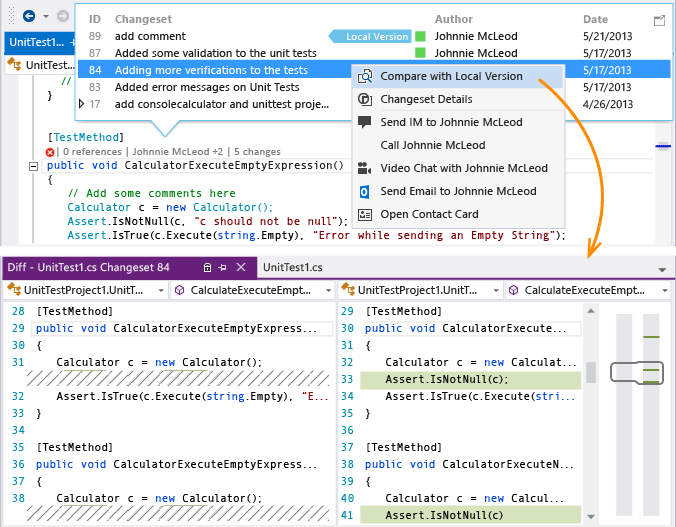Open the left pane UnitTestProject1 class dropdown
Screen dimensions: 676x527
tap(159, 290)
